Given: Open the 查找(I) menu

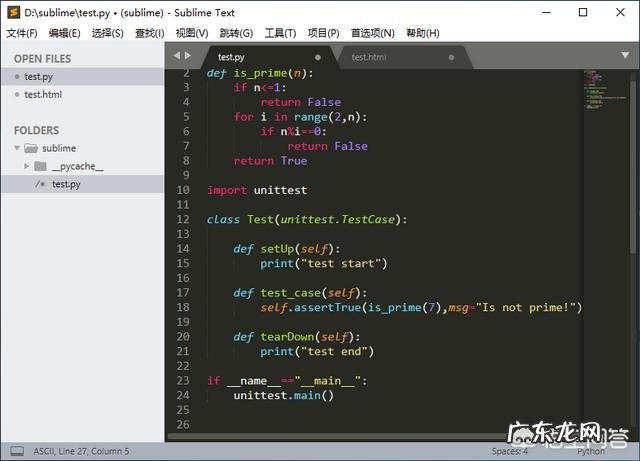Looking at the screenshot, I should [x=150, y=33].
